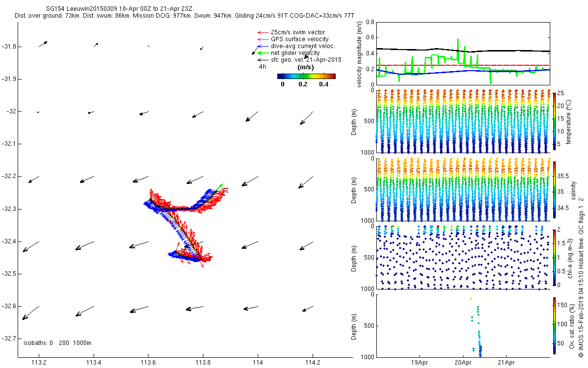The width and height of the screenshot is (588, 368).
Task: Click the magenta GPS surface velocity arrow
Action: (x=262, y=39)
